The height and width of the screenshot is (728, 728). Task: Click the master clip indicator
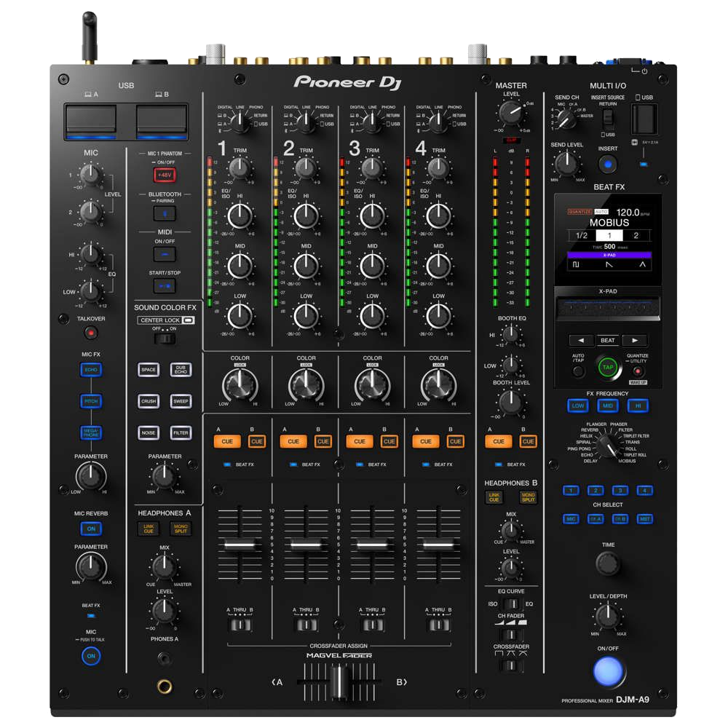click(x=511, y=140)
